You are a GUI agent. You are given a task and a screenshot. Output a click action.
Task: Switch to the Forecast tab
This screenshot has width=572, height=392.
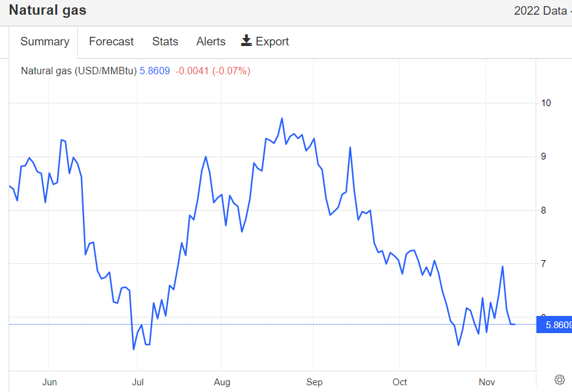click(x=111, y=42)
